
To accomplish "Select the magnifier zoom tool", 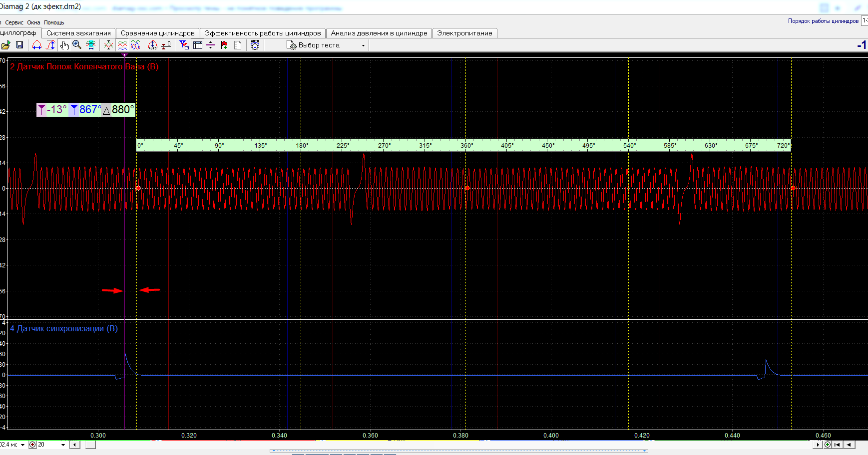I will point(77,45).
